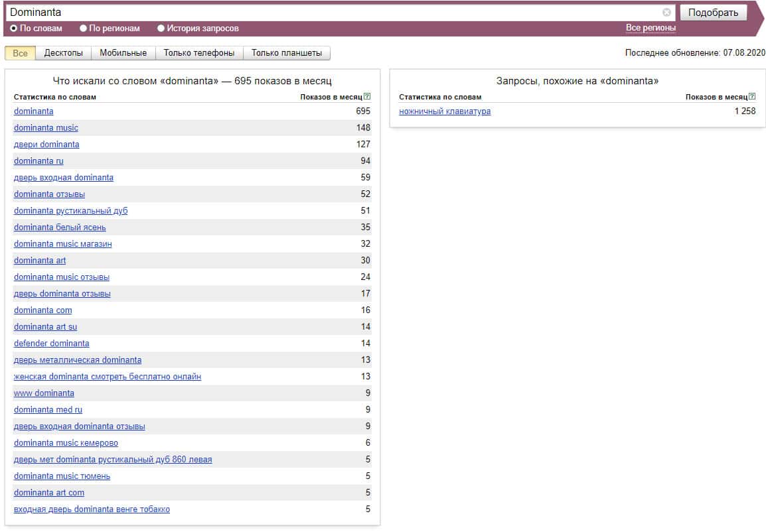Select the 'Все' devices tab

pos(20,53)
